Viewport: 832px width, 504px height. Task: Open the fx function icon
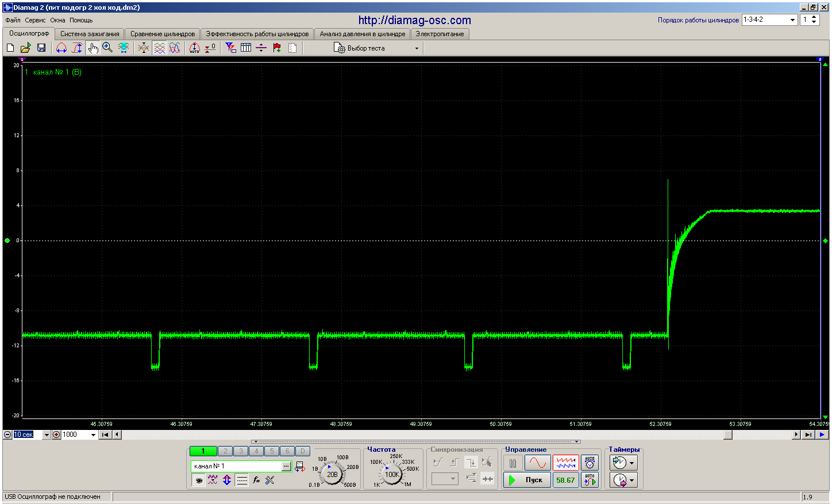[x=256, y=480]
